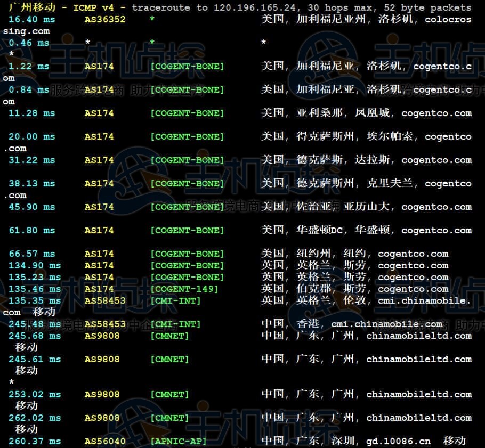Click cogentco.com in the 66.57 ms row
Screen dimensions: 485x448
click(413, 254)
